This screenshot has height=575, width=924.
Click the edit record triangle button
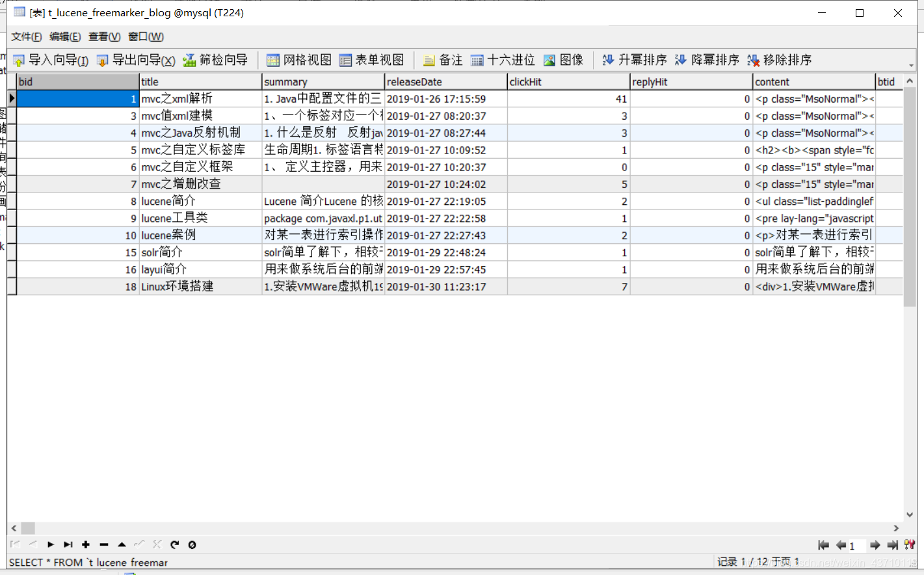pyautogui.click(x=122, y=544)
